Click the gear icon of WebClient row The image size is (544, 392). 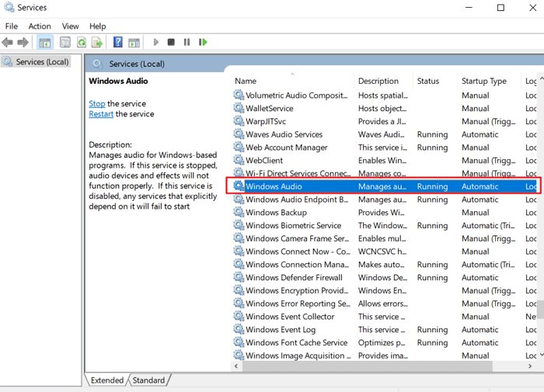pos(239,160)
